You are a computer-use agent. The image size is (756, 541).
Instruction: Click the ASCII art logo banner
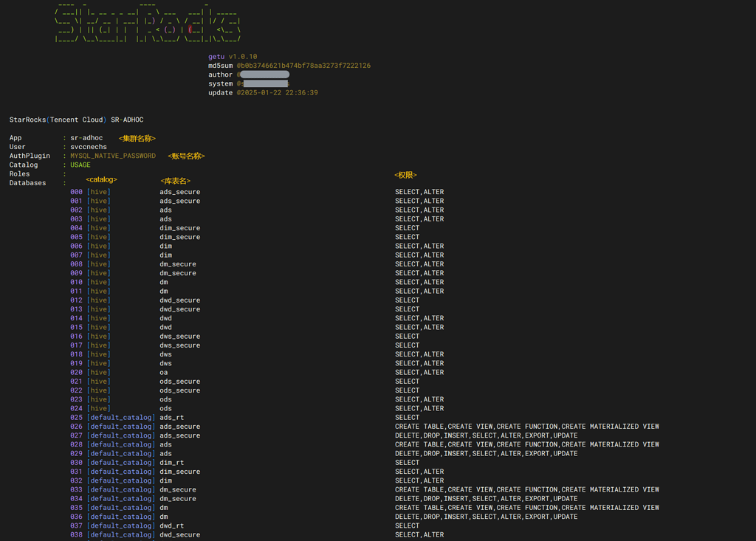pos(148,22)
